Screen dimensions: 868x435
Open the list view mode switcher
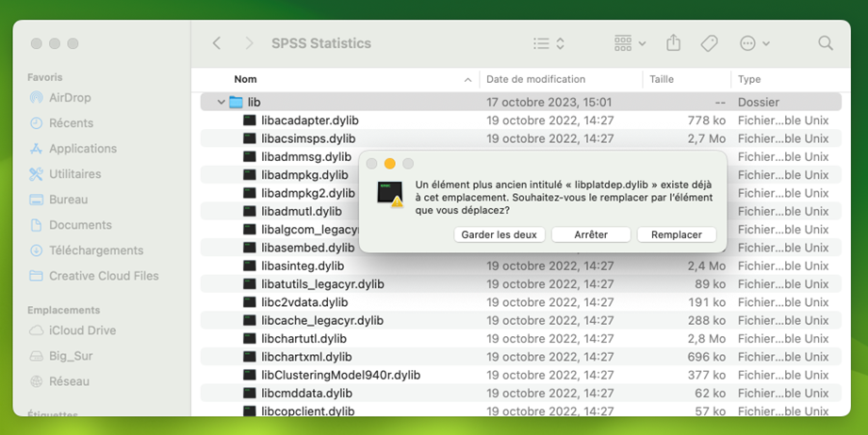[x=549, y=43]
